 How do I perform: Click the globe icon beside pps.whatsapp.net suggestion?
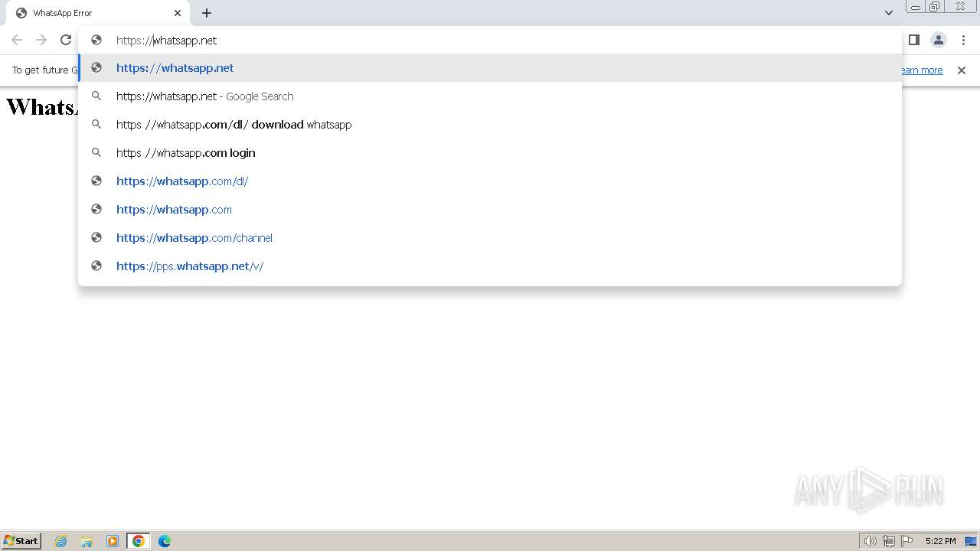pos(96,266)
